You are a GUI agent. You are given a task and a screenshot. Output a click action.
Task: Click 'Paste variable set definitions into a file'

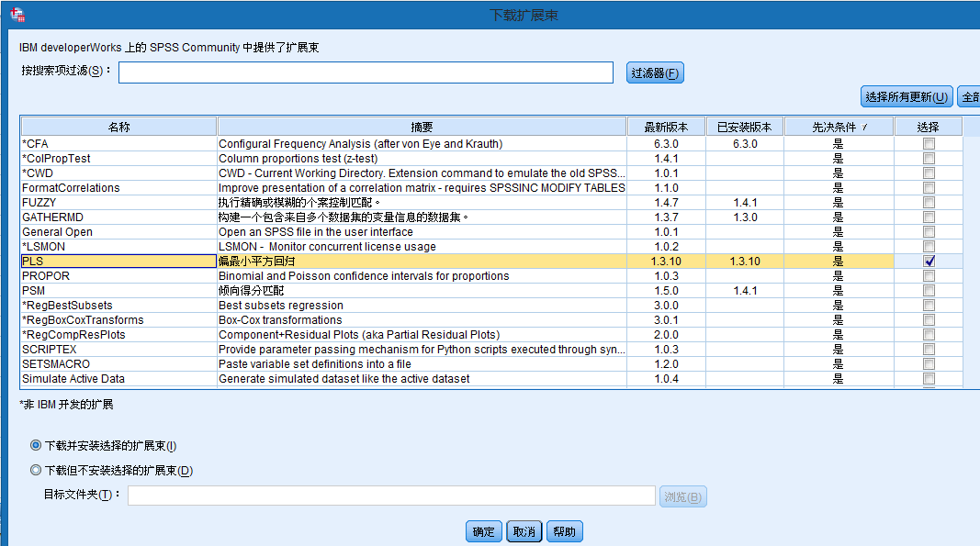pos(315,364)
